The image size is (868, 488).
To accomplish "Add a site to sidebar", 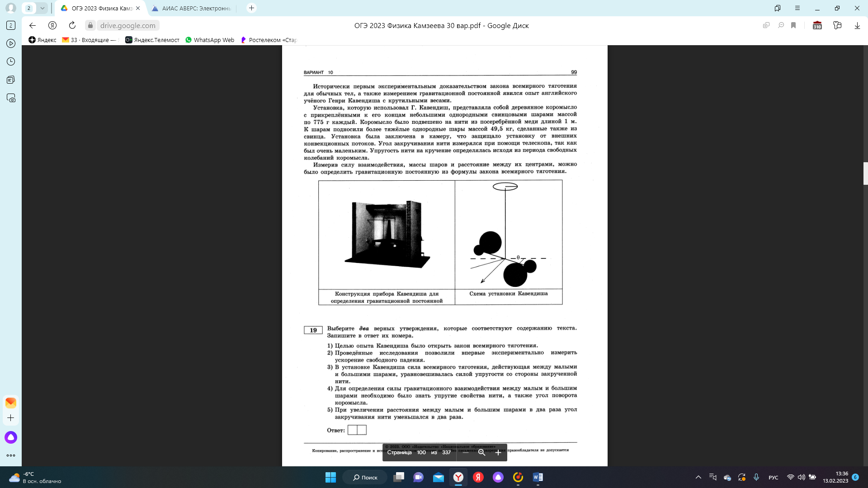I will (x=11, y=418).
